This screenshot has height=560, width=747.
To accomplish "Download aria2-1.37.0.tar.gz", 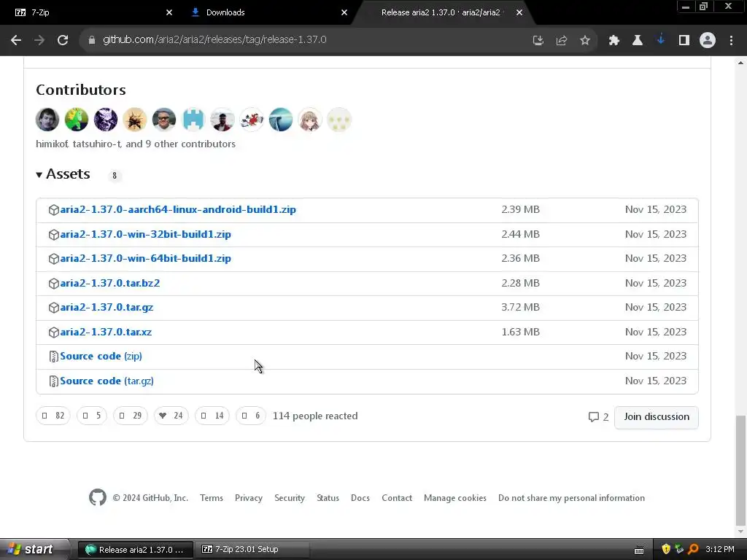I will (107, 308).
